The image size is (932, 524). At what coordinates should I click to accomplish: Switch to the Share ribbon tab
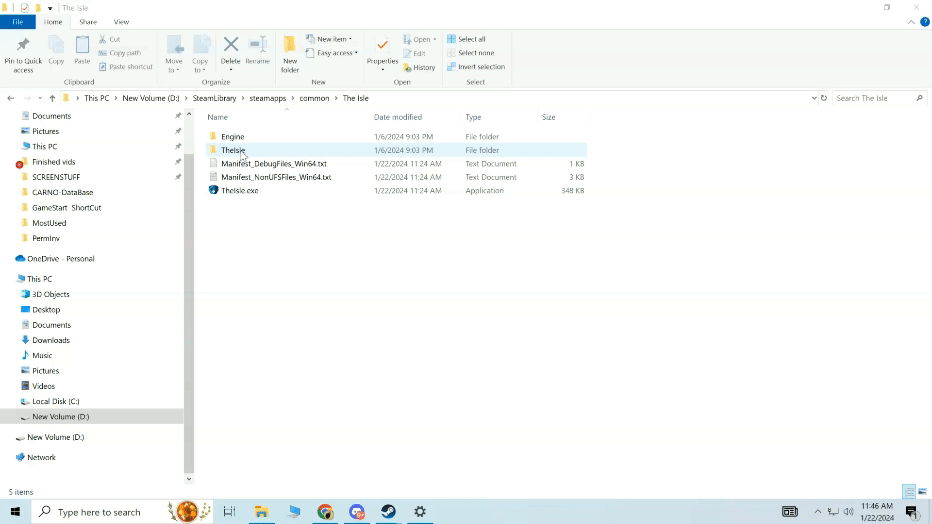pos(88,22)
